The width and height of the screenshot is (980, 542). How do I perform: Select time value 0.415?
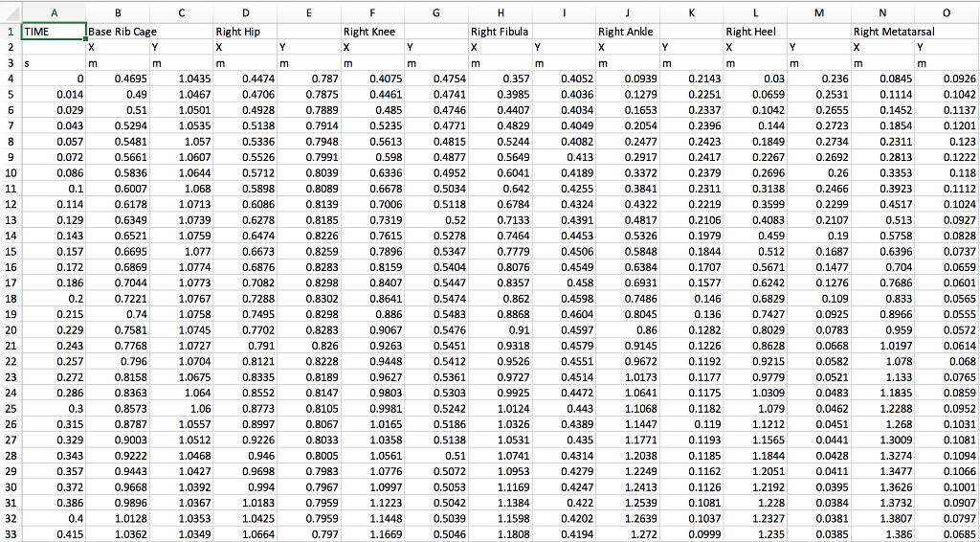pos(54,534)
